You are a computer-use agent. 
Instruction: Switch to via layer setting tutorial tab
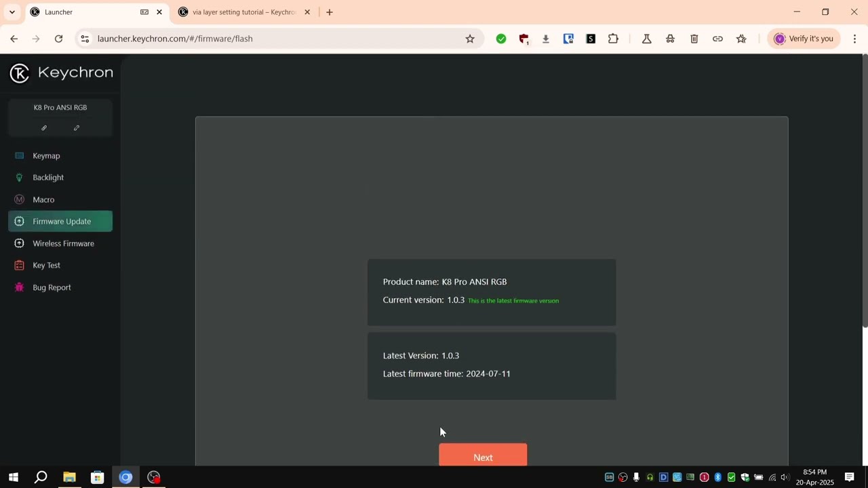point(243,12)
